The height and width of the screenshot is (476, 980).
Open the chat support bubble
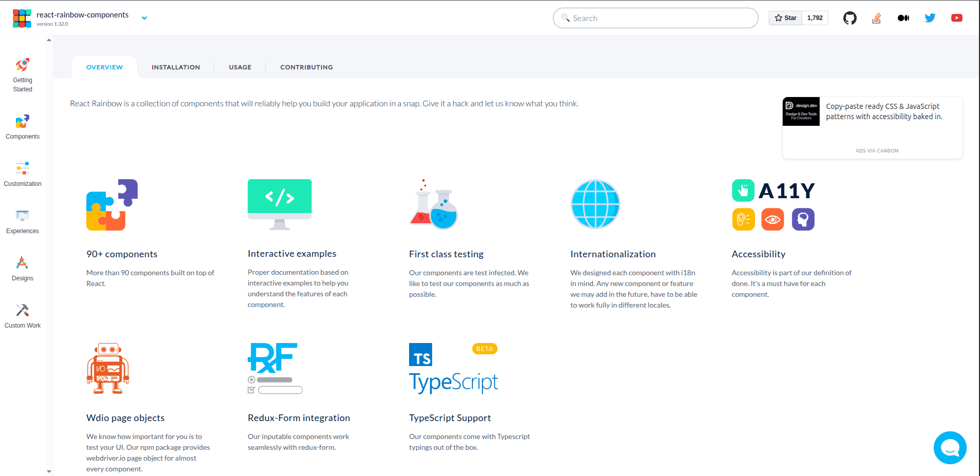[x=950, y=448]
